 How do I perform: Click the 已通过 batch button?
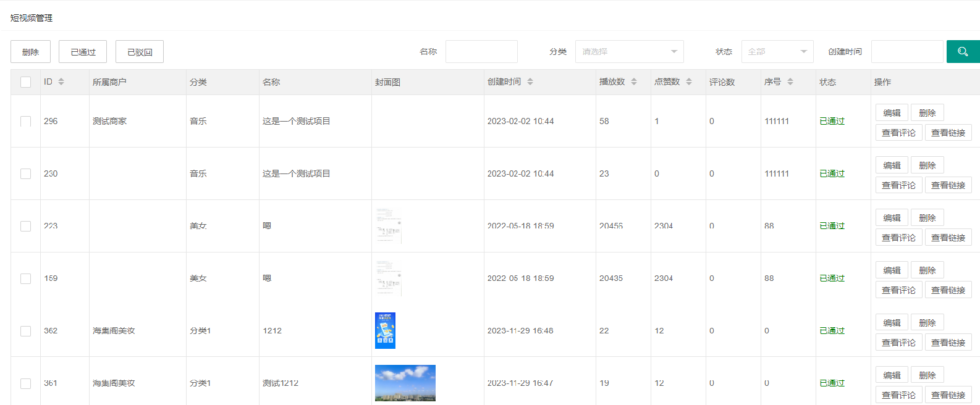[83, 52]
